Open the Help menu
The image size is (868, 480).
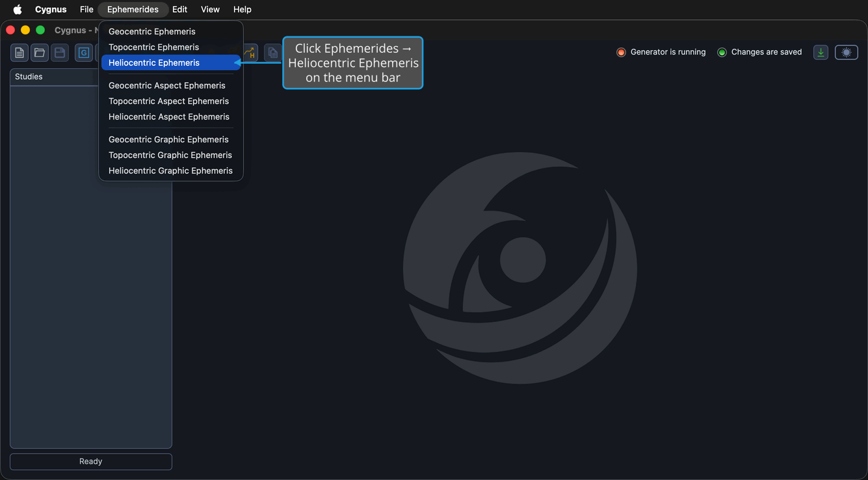coord(243,10)
